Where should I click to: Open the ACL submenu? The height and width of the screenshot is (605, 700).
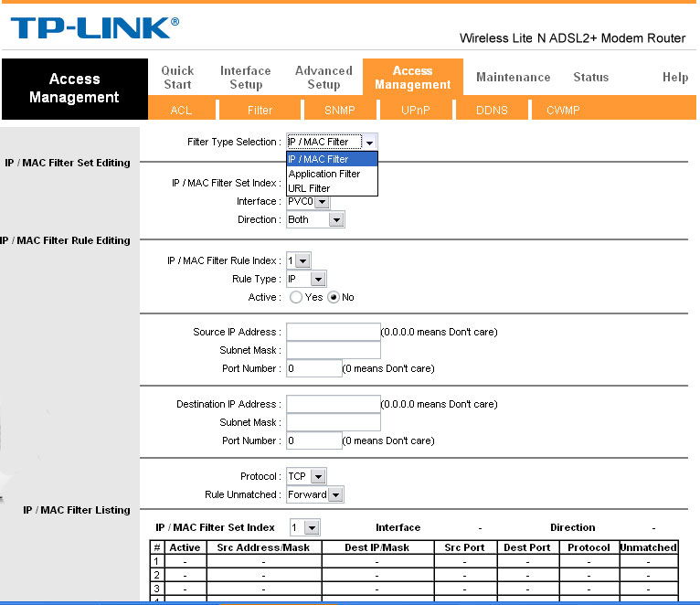tap(181, 110)
